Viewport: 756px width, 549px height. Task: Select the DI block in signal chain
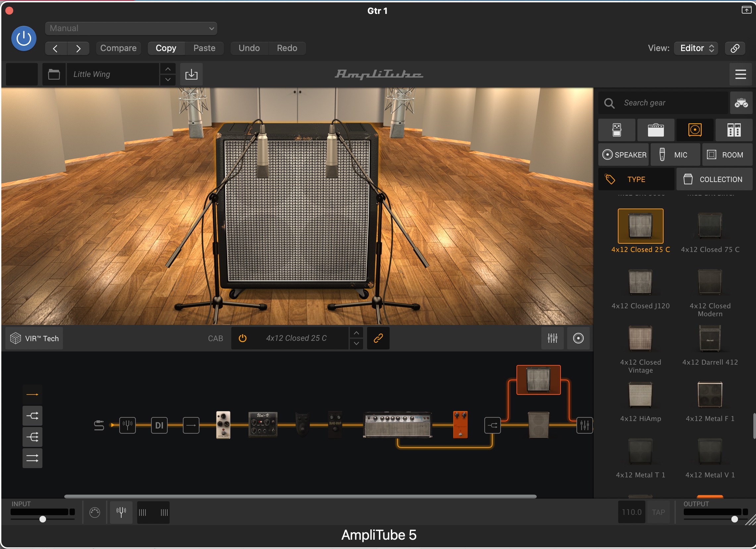[159, 425]
